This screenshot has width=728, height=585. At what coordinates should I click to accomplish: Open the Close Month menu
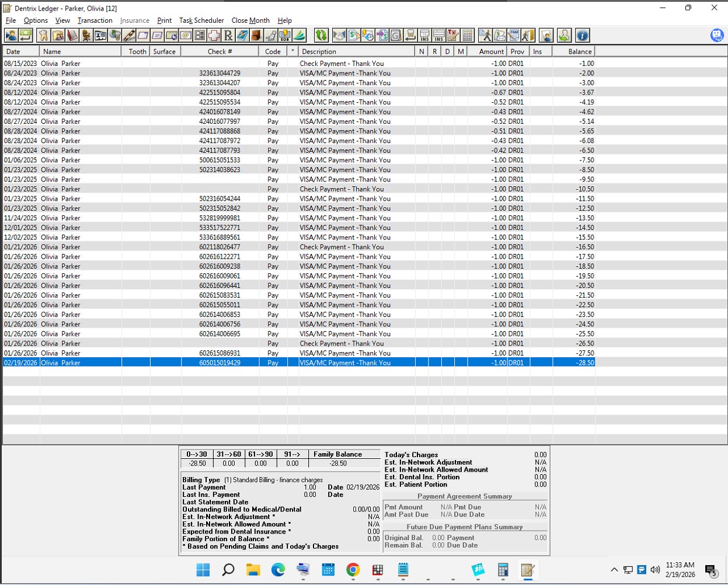pyautogui.click(x=250, y=20)
